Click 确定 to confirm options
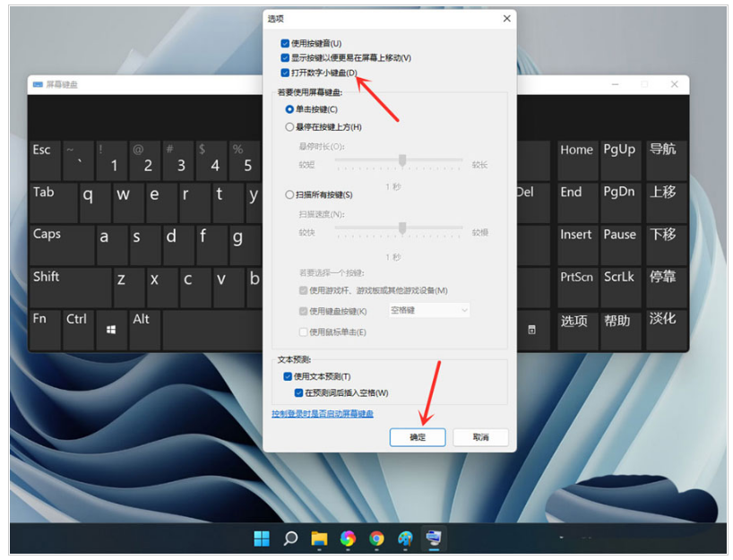Viewport: 733px width, 560px height. (418, 437)
